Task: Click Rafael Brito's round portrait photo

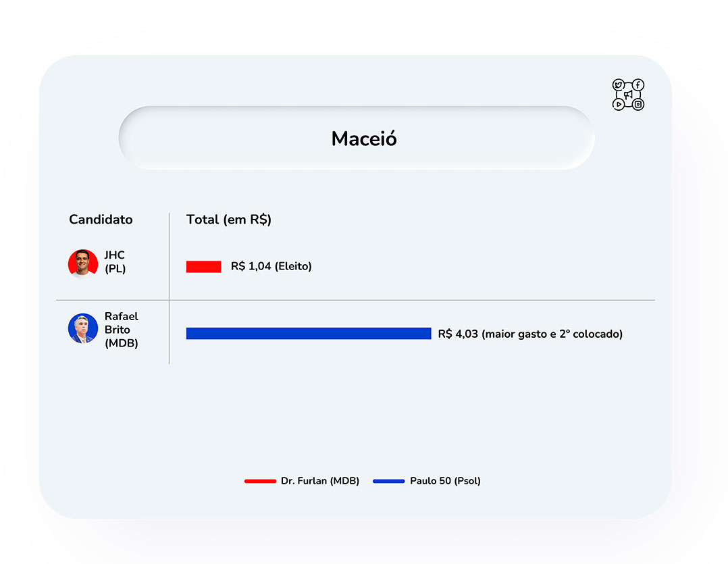Action: click(83, 328)
